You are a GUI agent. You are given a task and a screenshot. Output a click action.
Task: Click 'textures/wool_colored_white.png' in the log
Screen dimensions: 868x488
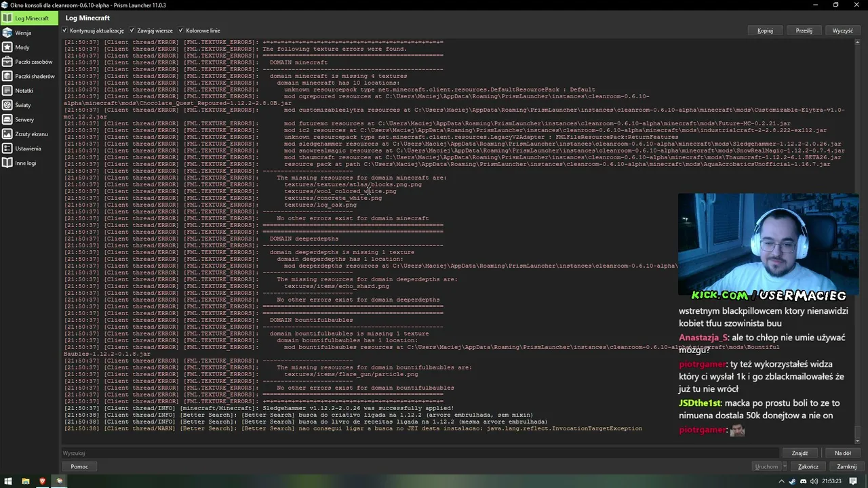(340, 191)
